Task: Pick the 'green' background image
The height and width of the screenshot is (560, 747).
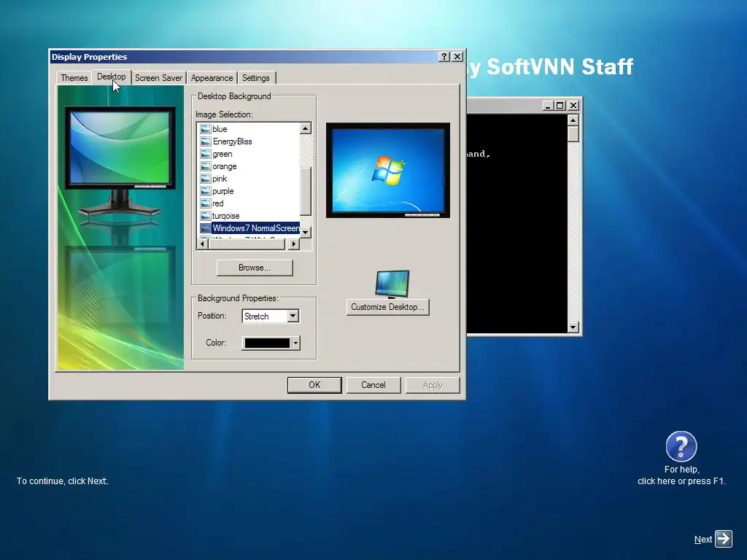Action: (x=222, y=154)
